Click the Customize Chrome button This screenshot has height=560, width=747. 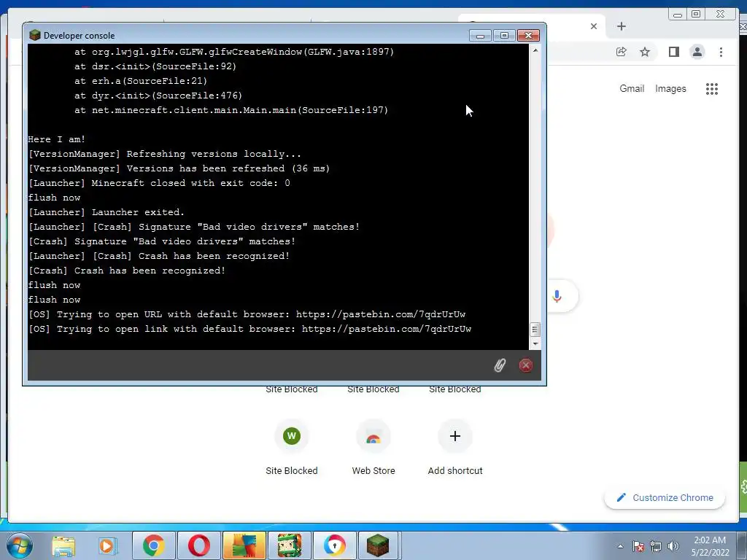pyautogui.click(x=665, y=497)
